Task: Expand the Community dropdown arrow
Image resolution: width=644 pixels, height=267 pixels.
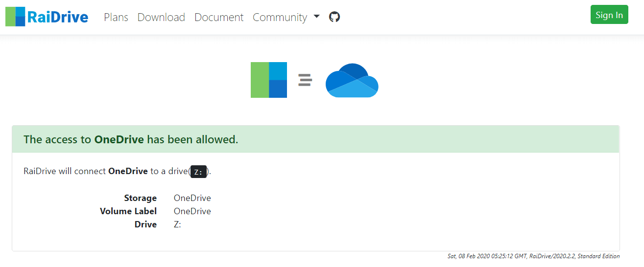Action: pos(316,17)
